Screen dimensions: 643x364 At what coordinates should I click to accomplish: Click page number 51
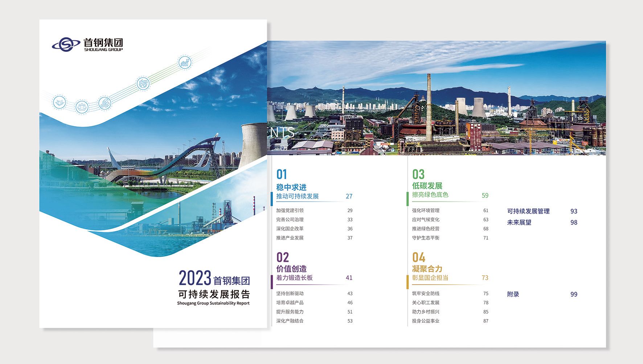pyautogui.click(x=350, y=312)
